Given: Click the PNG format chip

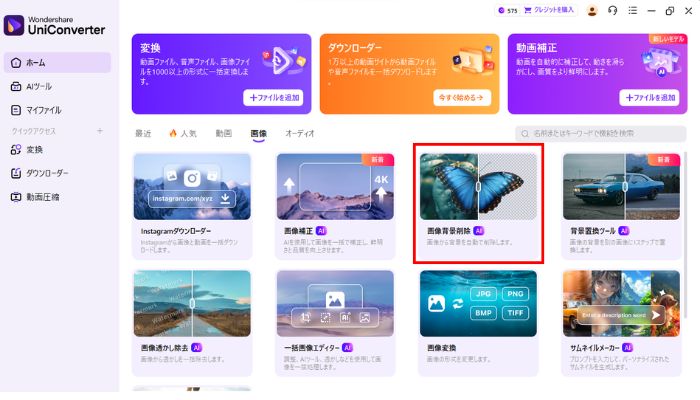Looking at the screenshot, I should pos(515,294).
